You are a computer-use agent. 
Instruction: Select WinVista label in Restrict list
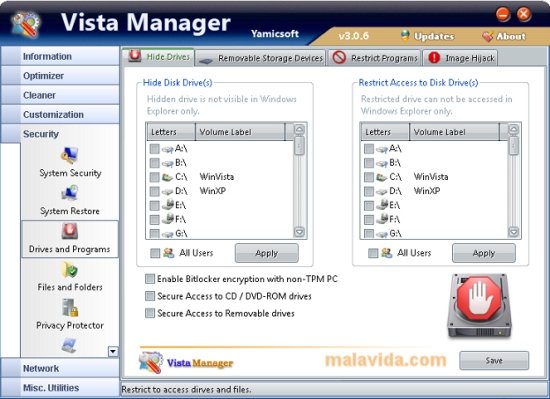431,177
